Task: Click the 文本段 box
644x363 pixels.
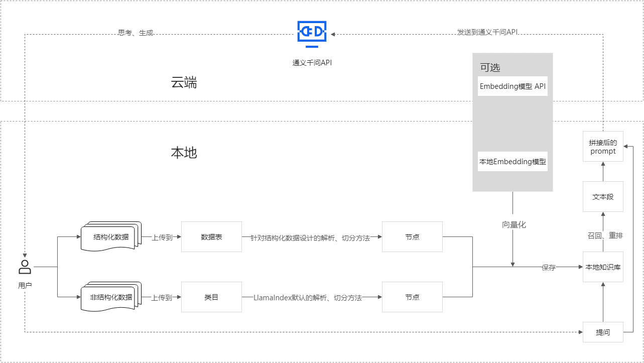Action: point(602,196)
